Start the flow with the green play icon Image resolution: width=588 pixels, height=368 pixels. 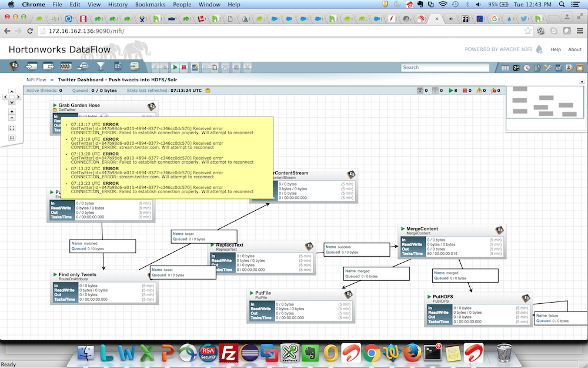tap(175, 67)
